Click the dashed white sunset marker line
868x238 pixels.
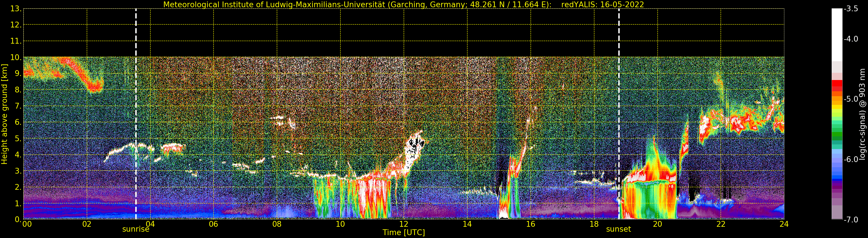click(619, 114)
